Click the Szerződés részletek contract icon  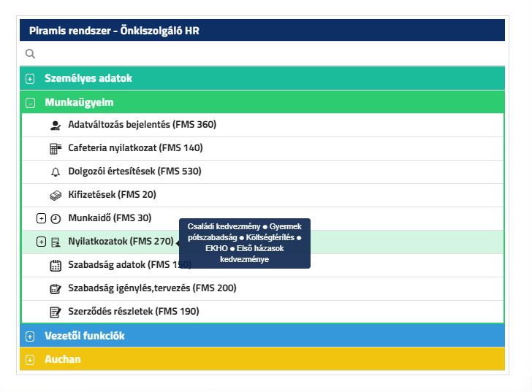(x=56, y=312)
